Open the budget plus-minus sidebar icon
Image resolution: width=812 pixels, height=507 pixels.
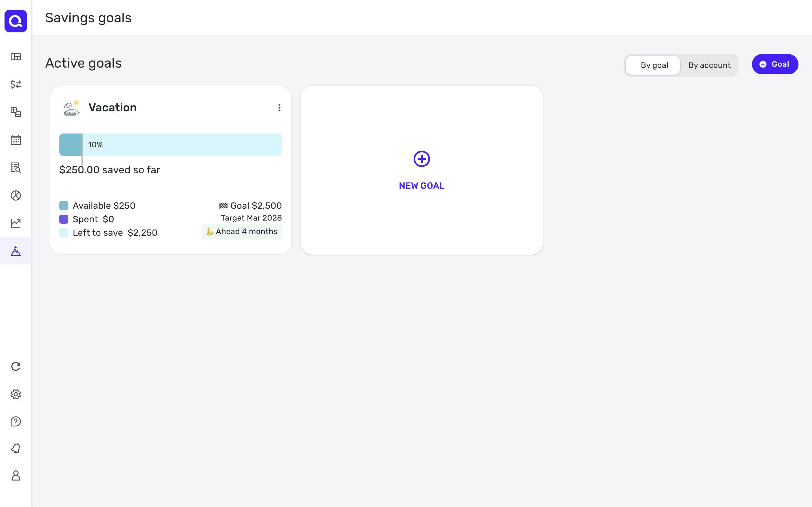(16, 112)
